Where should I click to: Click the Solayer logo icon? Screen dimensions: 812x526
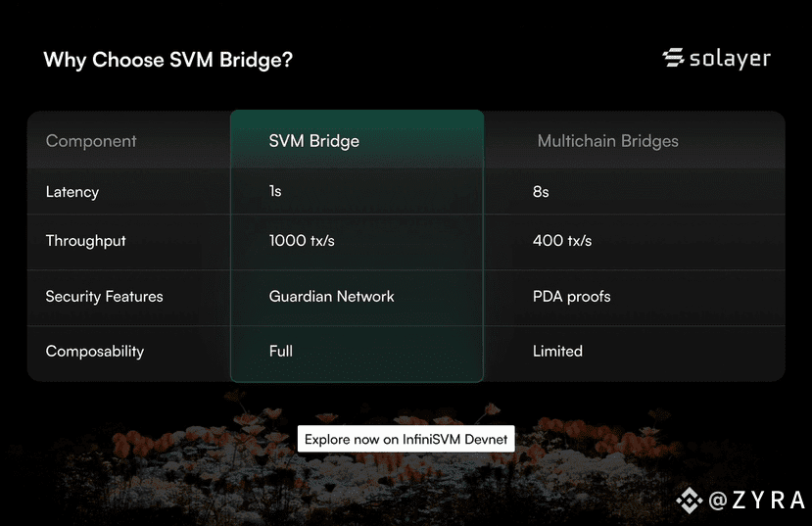pyautogui.click(x=673, y=58)
